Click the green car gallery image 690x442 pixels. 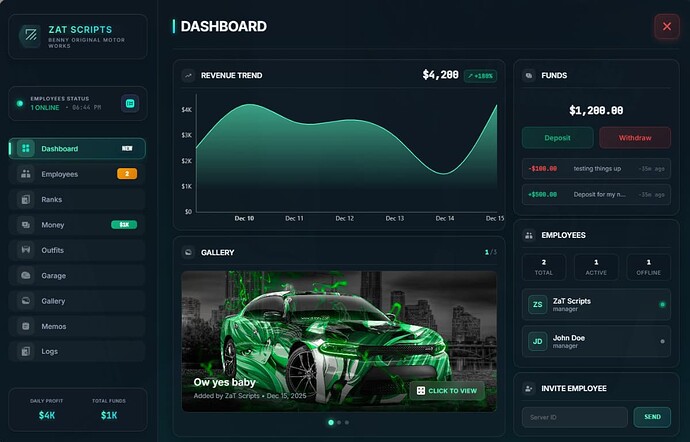click(x=339, y=341)
